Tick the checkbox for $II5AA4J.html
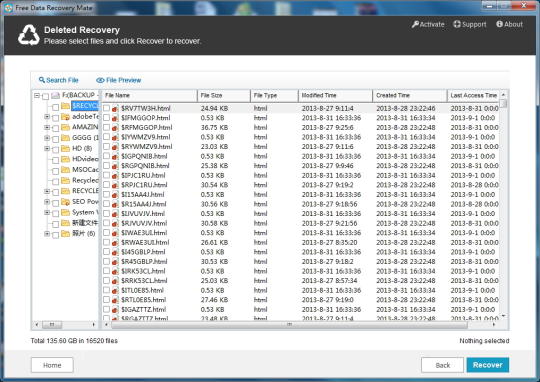 click(107, 194)
